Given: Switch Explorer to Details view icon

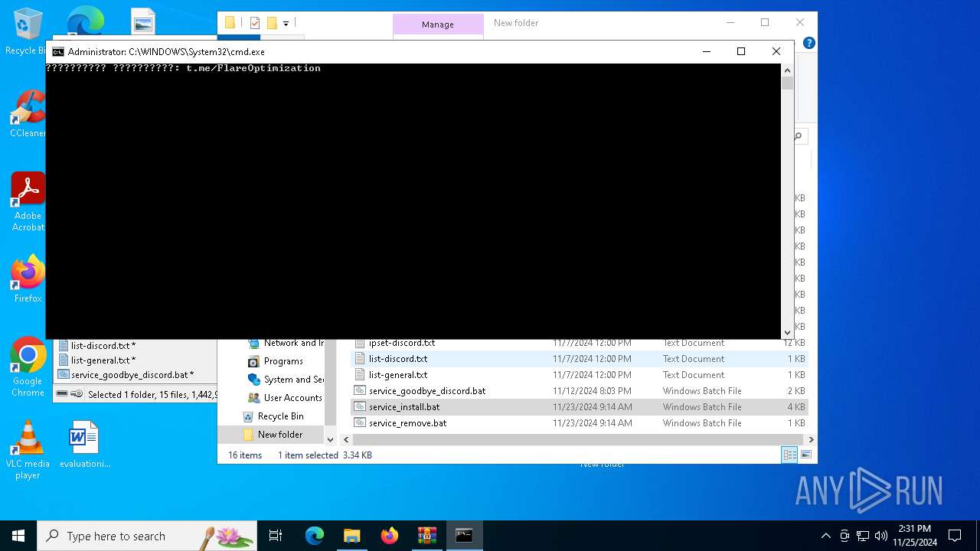Looking at the screenshot, I should pyautogui.click(x=789, y=455).
